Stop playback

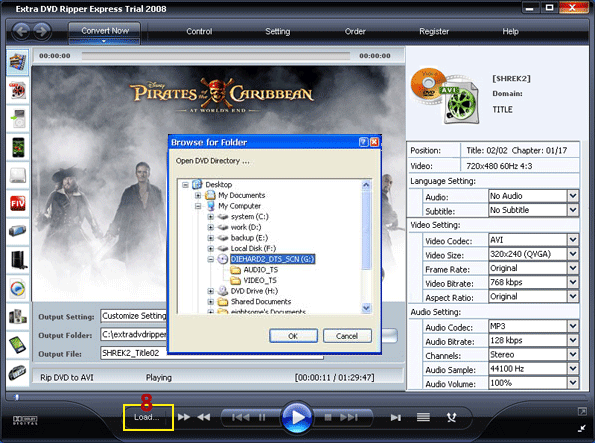328,418
